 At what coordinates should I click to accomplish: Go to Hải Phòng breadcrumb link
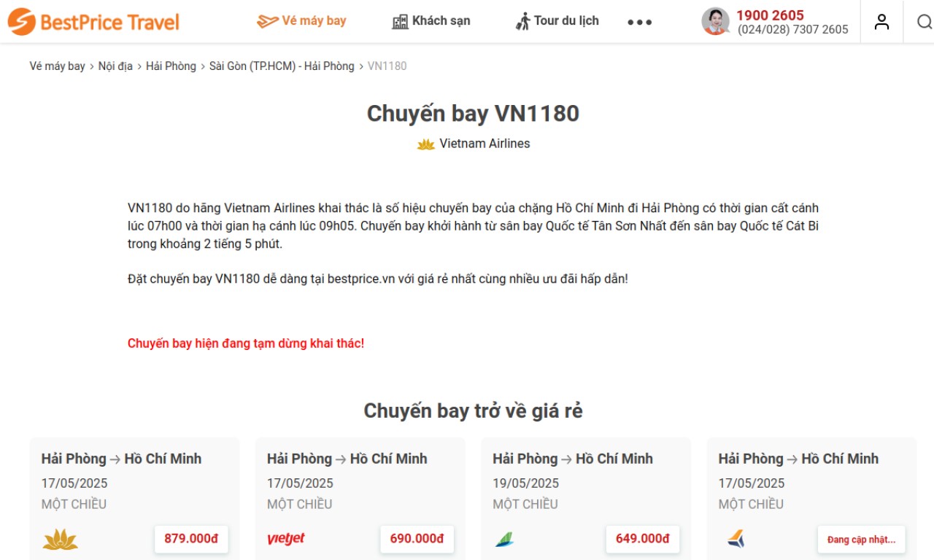(171, 66)
